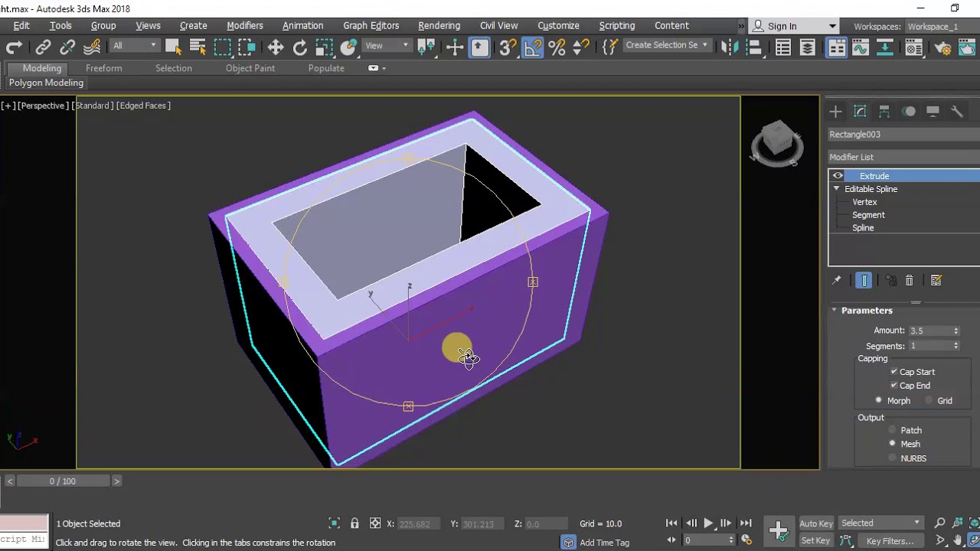Screen dimensions: 980x551
Task: Toggle the Cap Start checkbox
Action: (x=893, y=372)
